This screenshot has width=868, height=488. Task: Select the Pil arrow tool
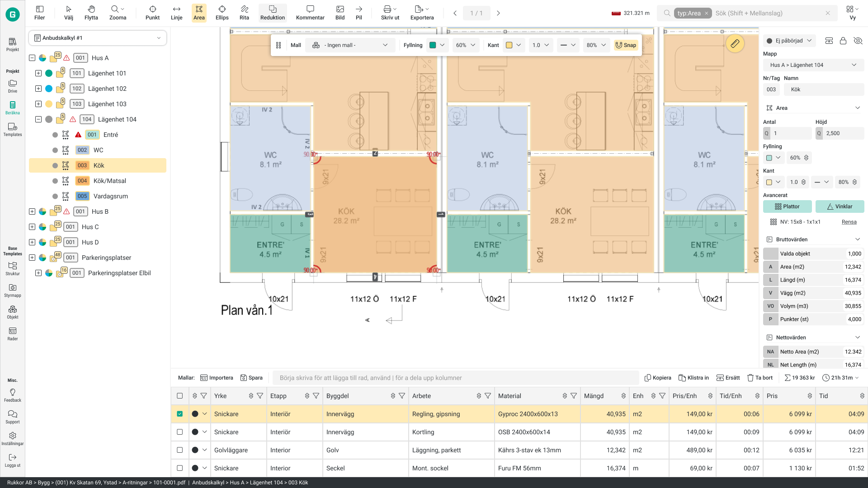359,13
